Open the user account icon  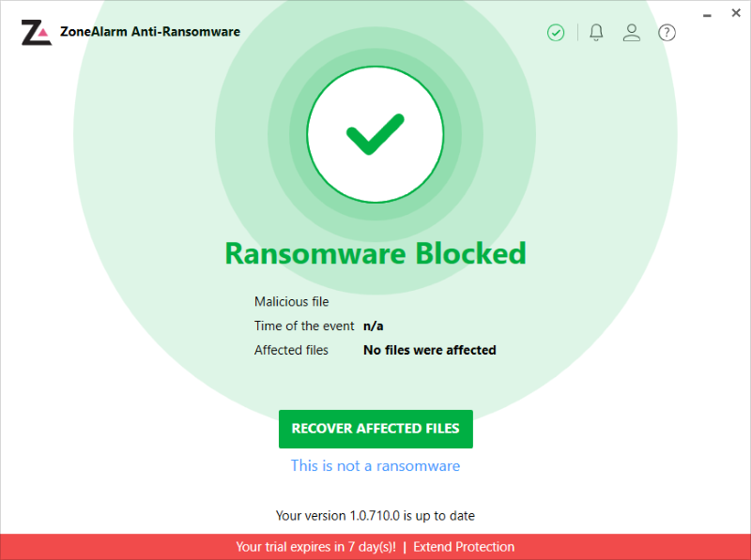click(632, 33)
